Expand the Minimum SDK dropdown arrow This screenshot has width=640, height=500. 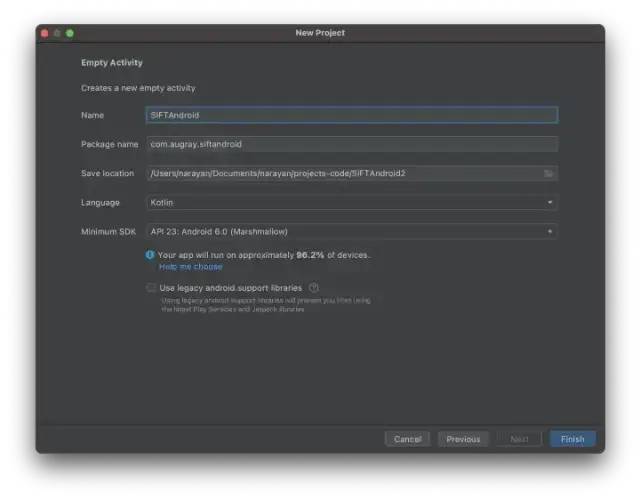[x=549, y=232]
